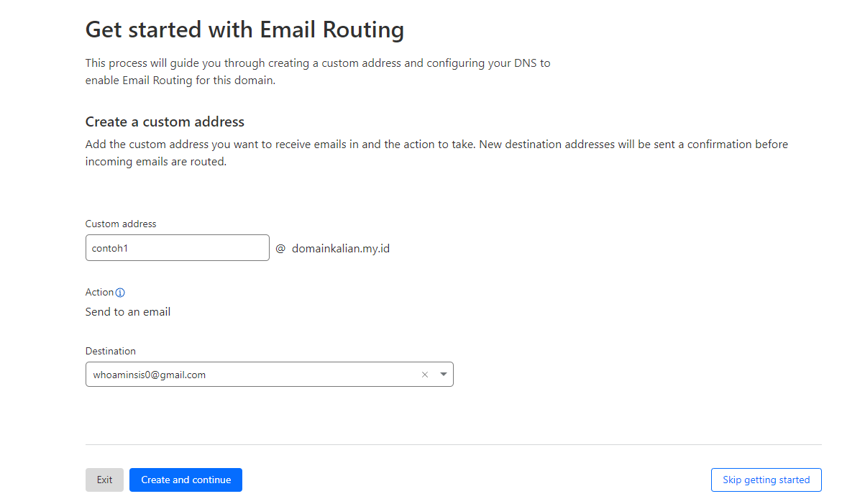Click the Destination field label

tap(110, 351)
